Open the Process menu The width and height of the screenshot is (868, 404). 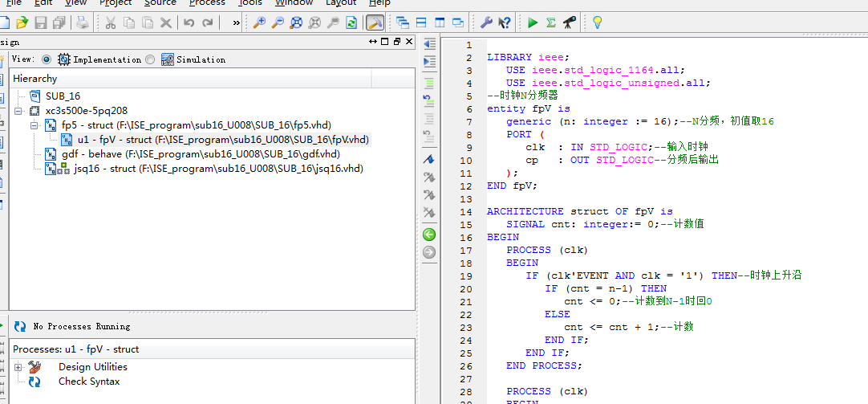click(x=207, y=3)
